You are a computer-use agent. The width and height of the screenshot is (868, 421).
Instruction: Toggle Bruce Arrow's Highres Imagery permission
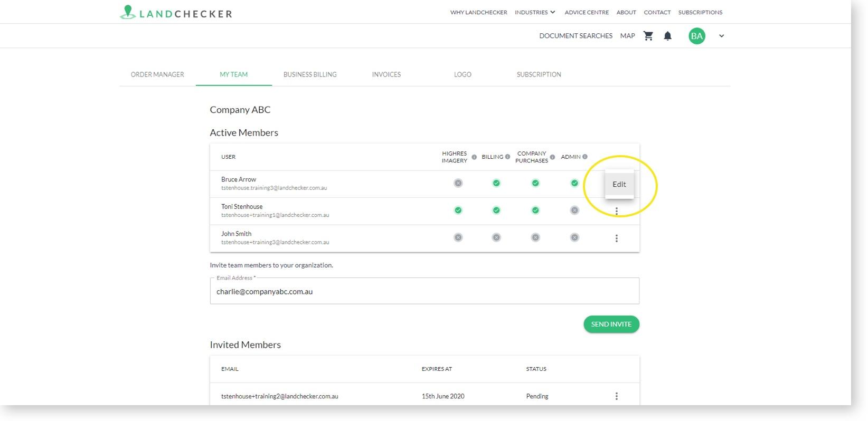458,183
